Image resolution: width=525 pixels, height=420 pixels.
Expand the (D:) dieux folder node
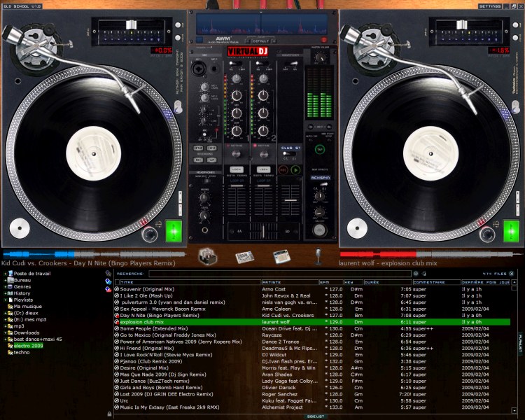tap(6, 313)
